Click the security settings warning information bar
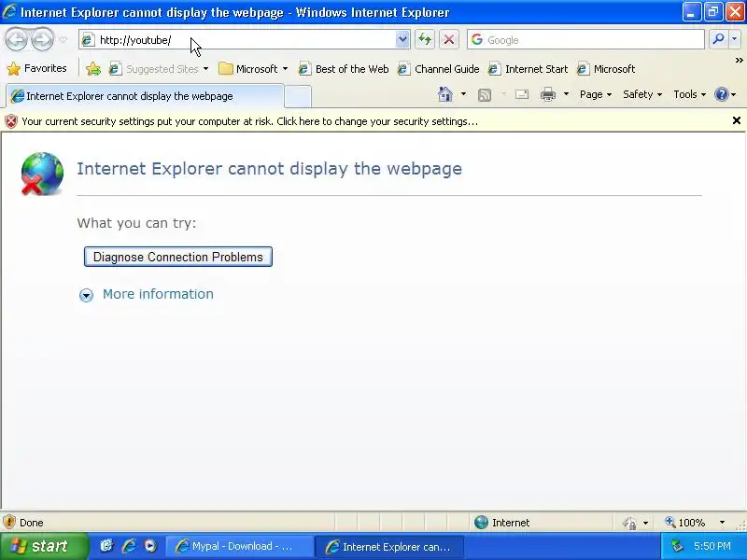747x560 pixels. (365, 121)
